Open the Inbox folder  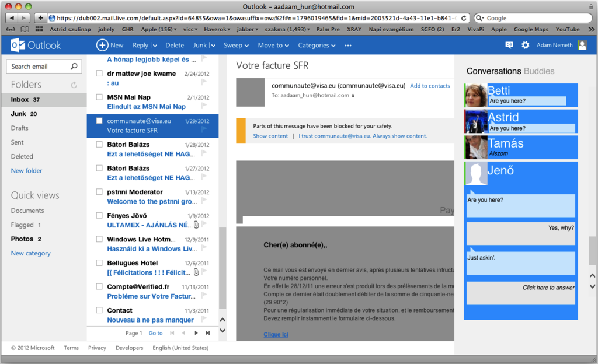coord(44,100)
